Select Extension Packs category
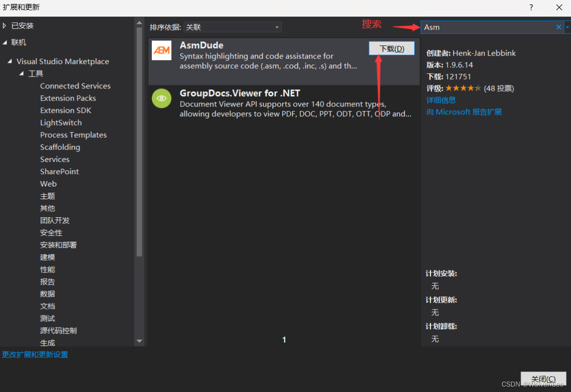Screen dimensions: 571x392 [68, 98]
